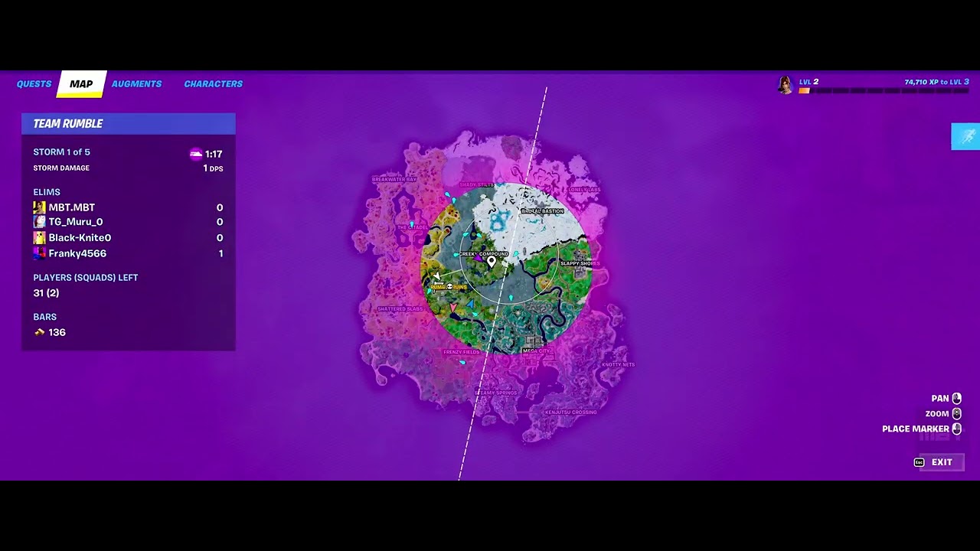Click the Franky4566 player name
The image size is (980, 551).
point(77,253)
